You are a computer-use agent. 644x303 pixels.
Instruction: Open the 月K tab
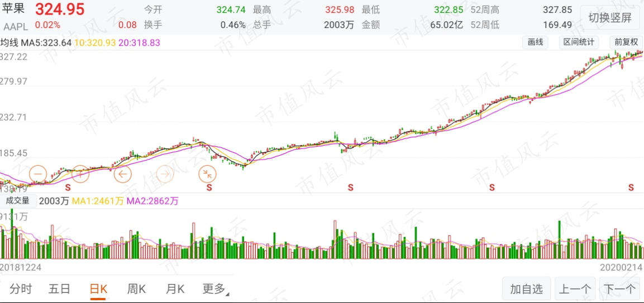(175, 289)
